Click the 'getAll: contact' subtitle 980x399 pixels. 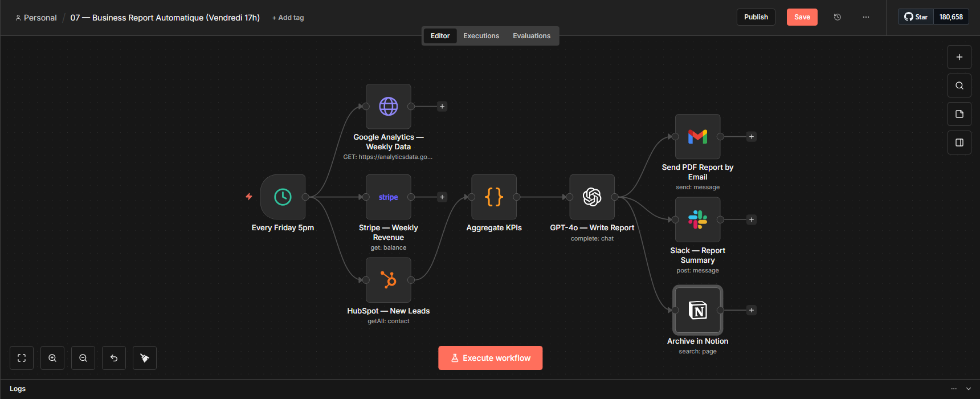coord(389,321)
